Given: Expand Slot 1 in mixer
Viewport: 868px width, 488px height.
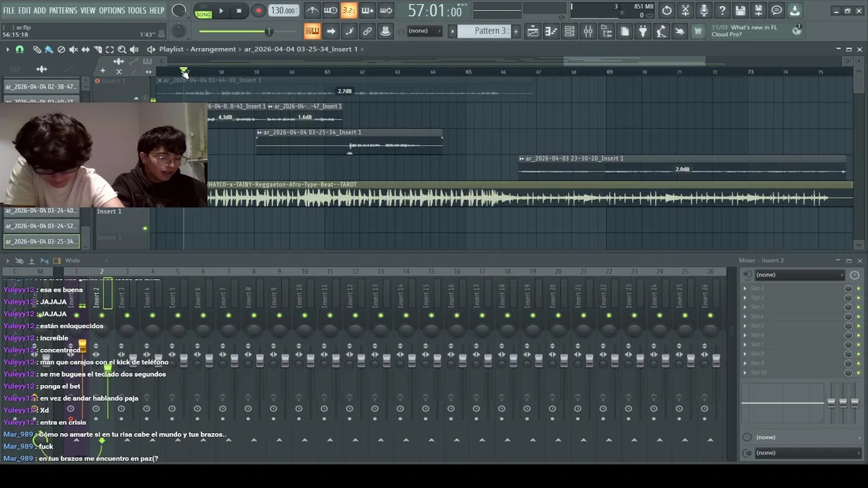Looking at the screenshot, I should pos(745,289).
